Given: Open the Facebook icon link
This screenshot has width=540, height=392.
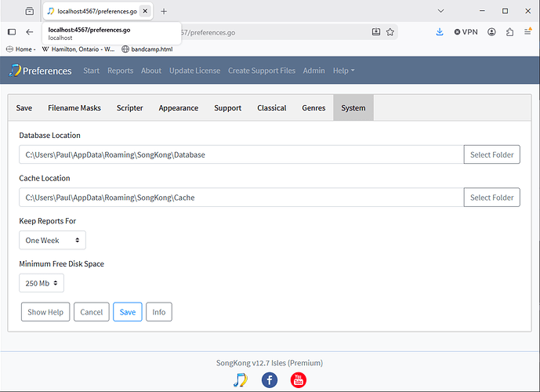Looking at the screenshot, I should 270,380.
